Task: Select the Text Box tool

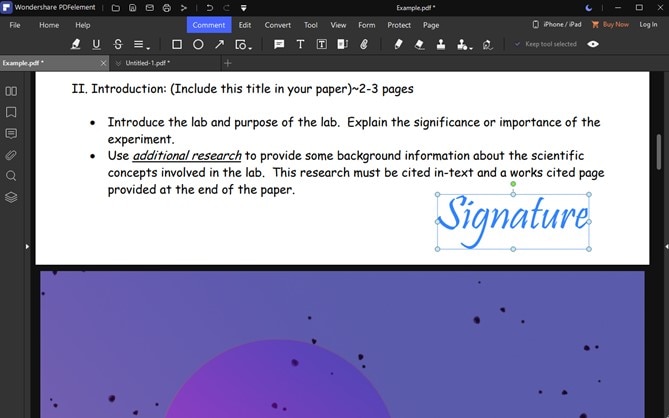Action: pos(322,44)
